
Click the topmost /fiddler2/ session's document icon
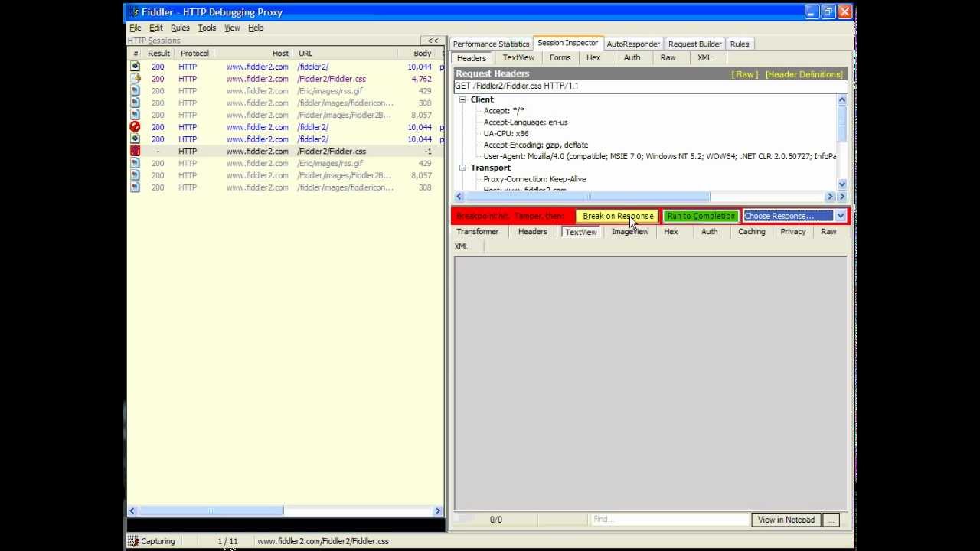pyautogui.click(x=135, y=67)
